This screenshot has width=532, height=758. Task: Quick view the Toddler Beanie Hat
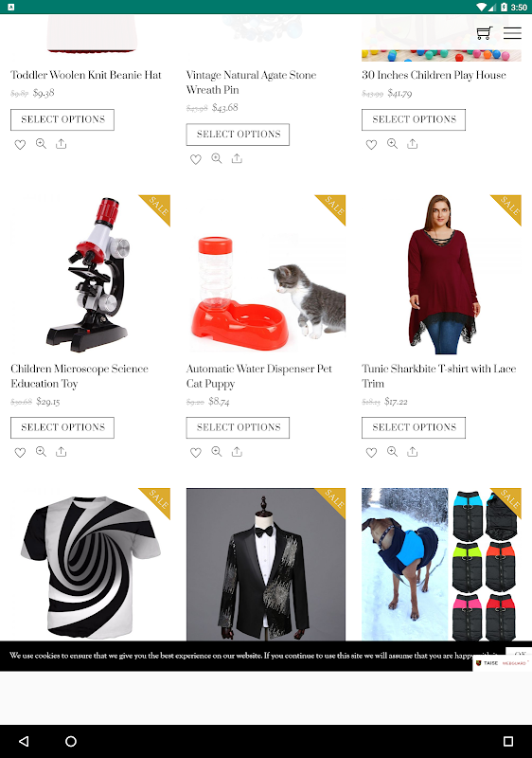tap(41, 144)
